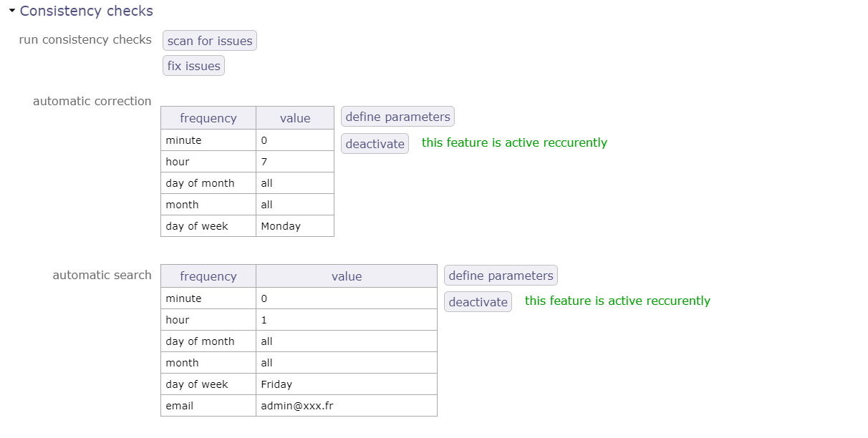Click the automatic correction active status text
The image size is (868, 438).
click(514, 142)
